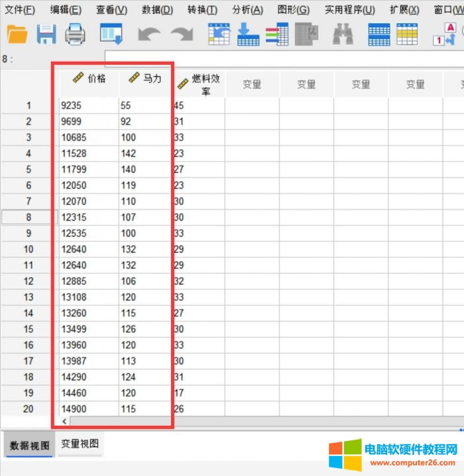Go to variable toolbar icon
The image size is (464, 476).
(x=248, y=34)
